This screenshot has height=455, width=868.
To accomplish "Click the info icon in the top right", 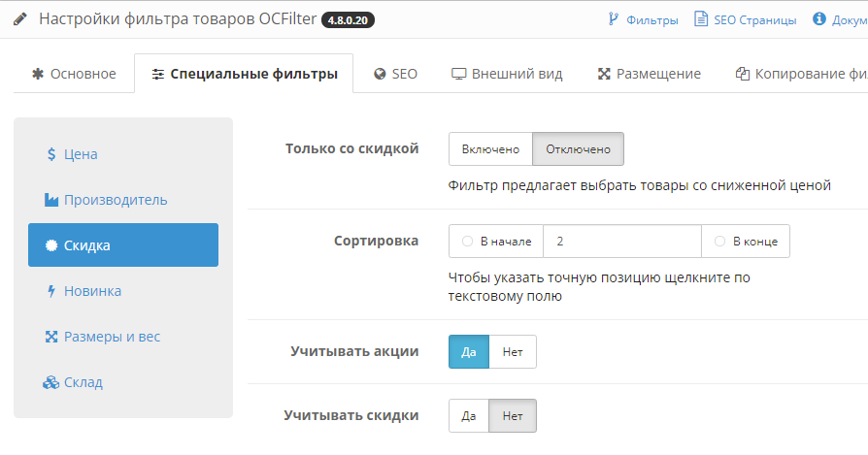I will coord(818,19).
